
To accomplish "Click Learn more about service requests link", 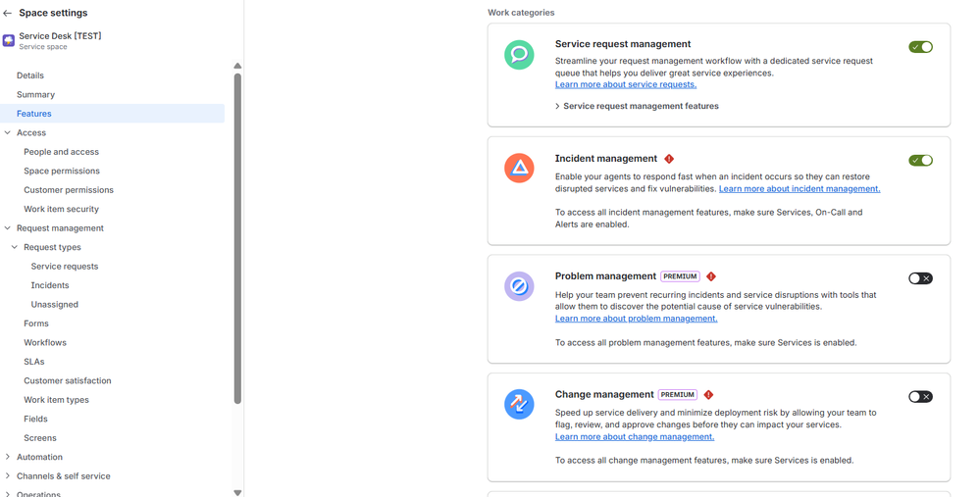I will click(626, 84).
